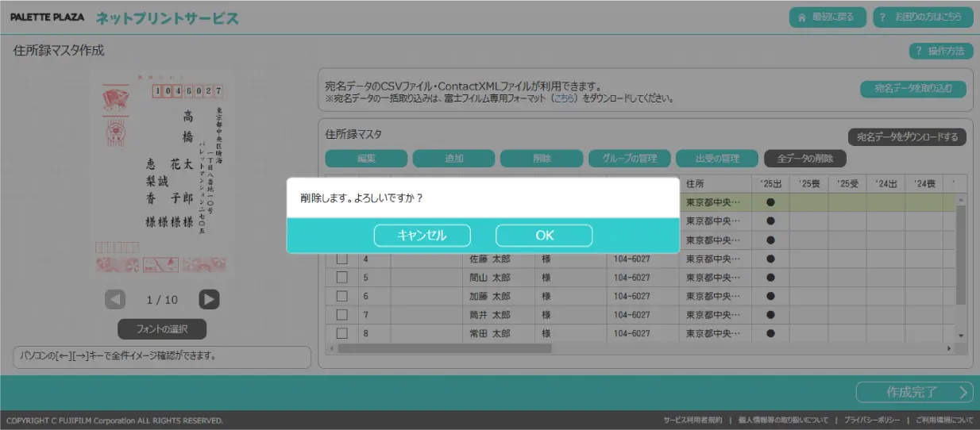Tick the checkbox for row 4
The height and width of the screenshot is (430, 980).
(341, 259)
